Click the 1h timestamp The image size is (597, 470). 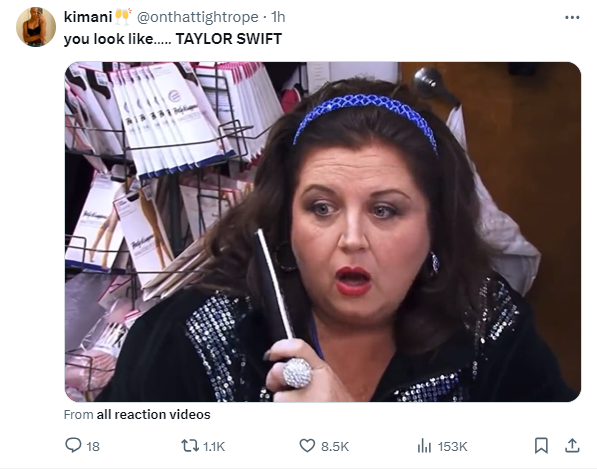click(278, 17)
